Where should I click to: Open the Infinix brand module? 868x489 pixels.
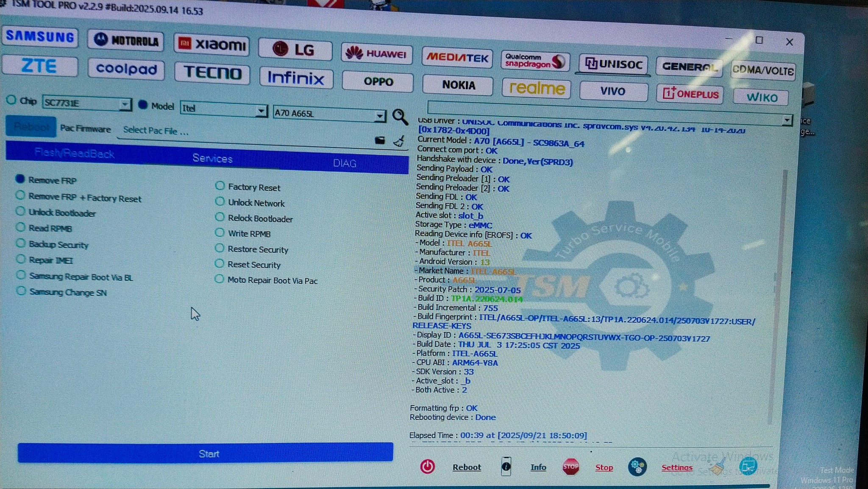pyautogui.click(x=296, y=78)
